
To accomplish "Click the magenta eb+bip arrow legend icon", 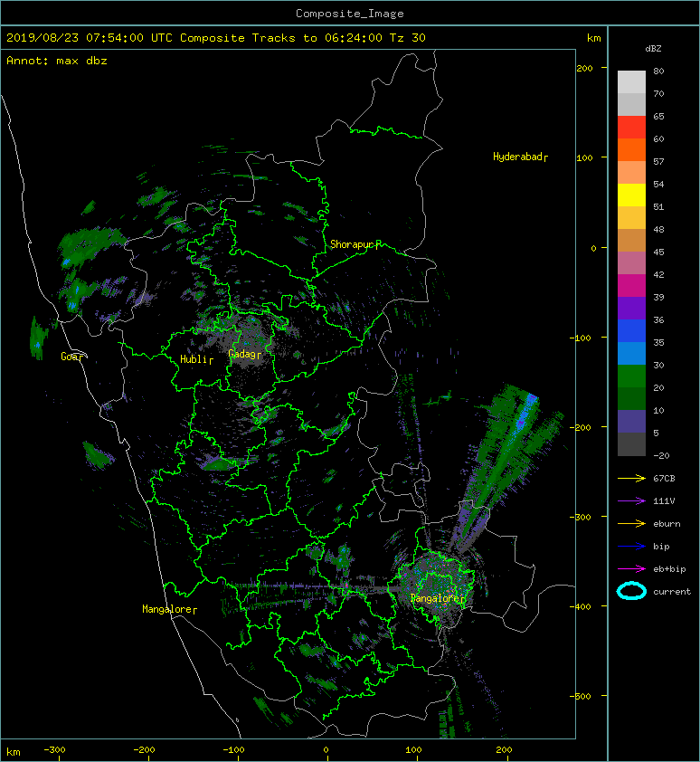I will point(631,568).
